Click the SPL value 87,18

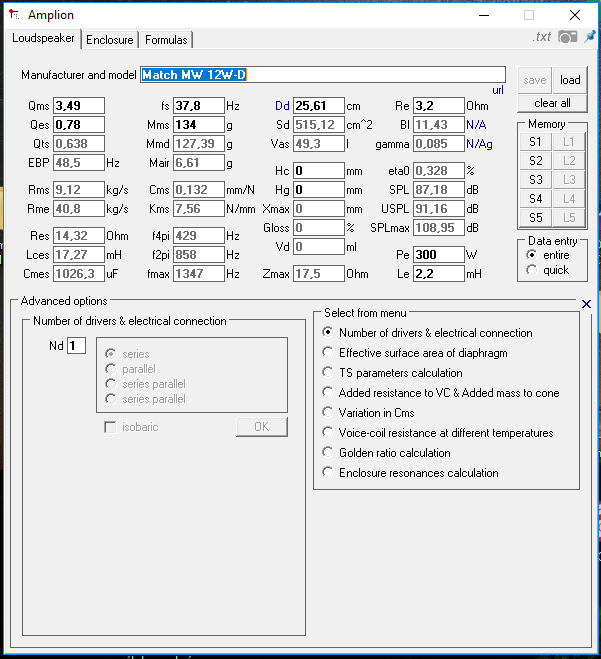(x=439, y=190)
